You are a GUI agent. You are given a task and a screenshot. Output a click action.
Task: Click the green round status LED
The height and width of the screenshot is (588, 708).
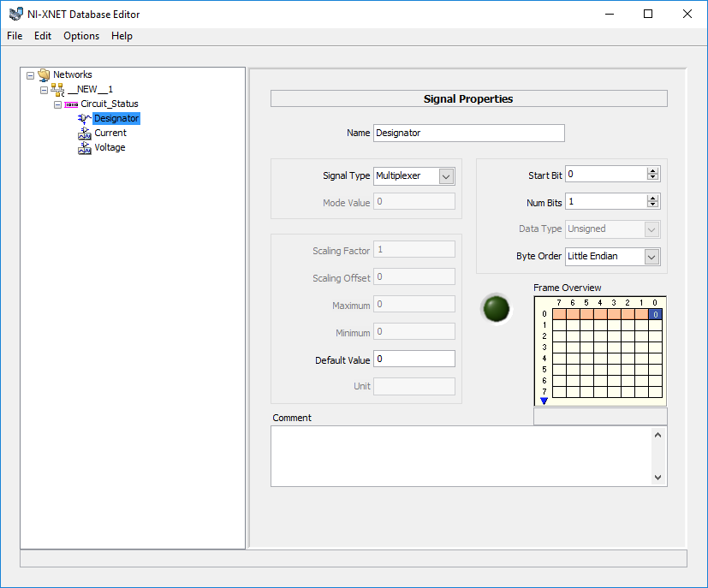tap(497, 309)
